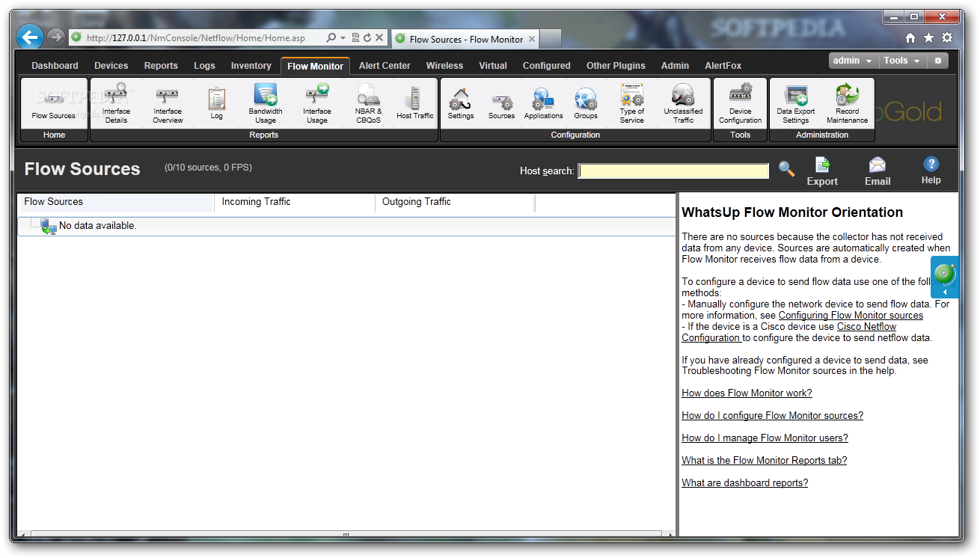Click the browser forward arrow
The width and height of the screenshot is (980, 558).
pos(55,37)
